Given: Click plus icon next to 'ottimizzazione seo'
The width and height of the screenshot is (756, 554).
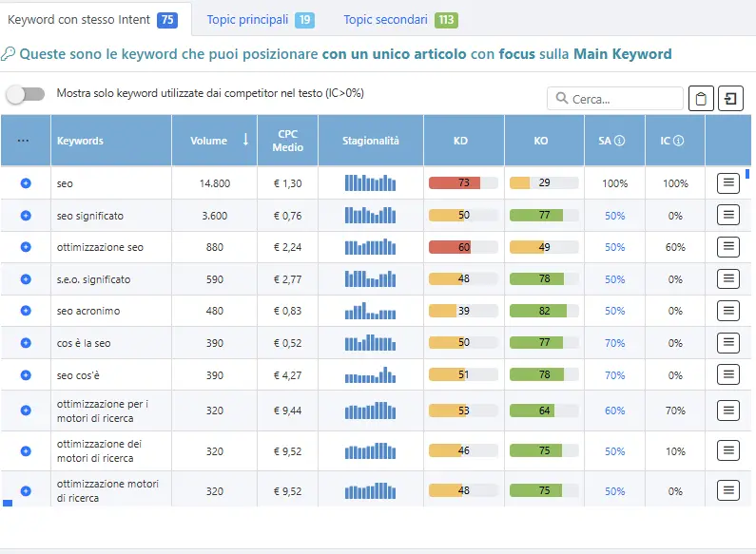Looking at the screenshot, I should coord(26,247).
